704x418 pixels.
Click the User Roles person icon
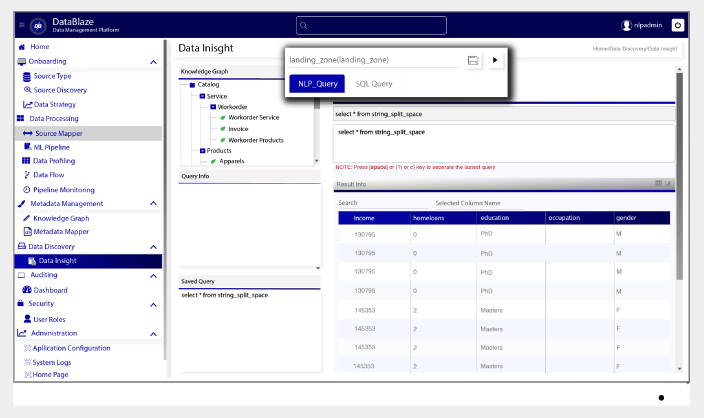coord(27,319)
